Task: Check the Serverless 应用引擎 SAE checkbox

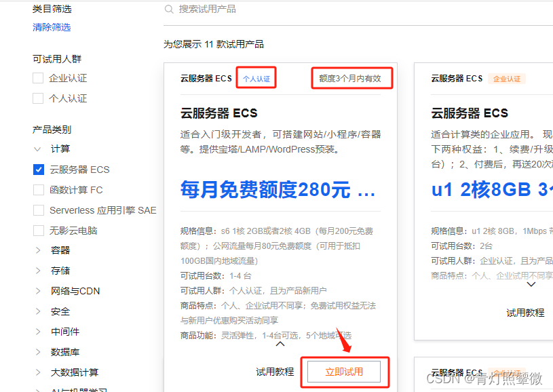Action: (38, 210)
